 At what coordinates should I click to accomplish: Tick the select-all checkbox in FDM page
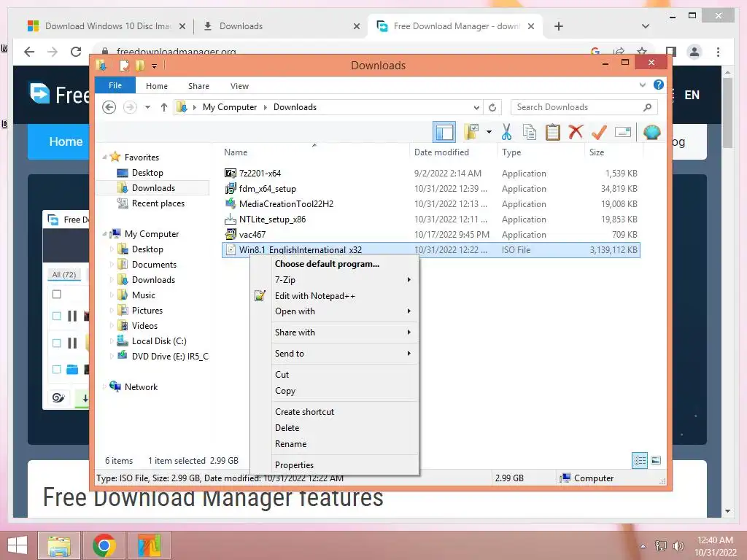tap(57, 295)
